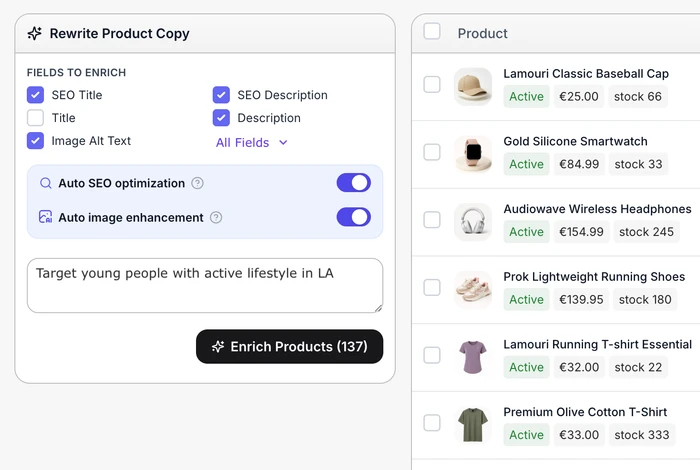Select the Lamouri Running T-shirt Essential checkbox
700x470 pixels.
click(432, 355)
